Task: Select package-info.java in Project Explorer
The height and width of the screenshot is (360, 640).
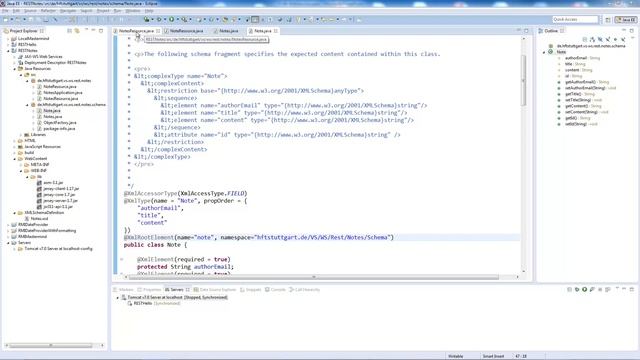Action: [x=60, y=129]
